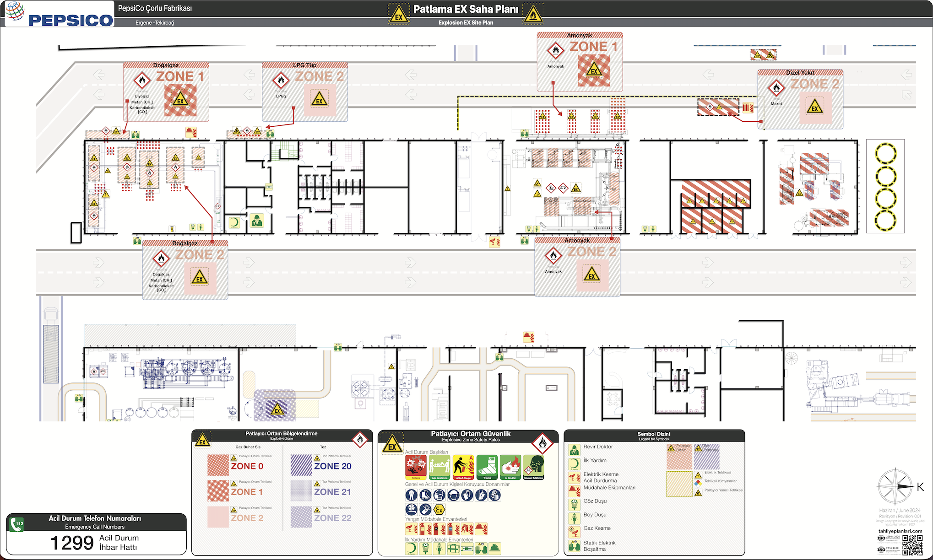
Task: Click the Gaz Kesme legend icon
Action: tap(574, 531)
